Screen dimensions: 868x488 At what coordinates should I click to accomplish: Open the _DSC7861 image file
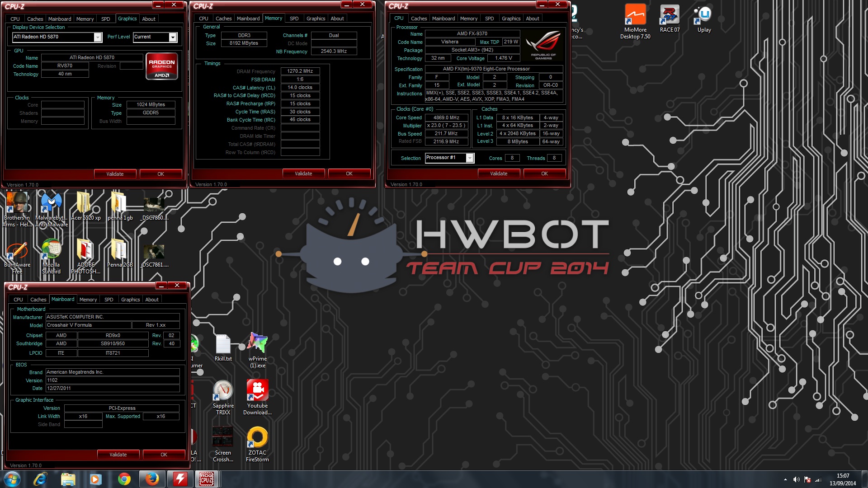(x=154, y=255)
